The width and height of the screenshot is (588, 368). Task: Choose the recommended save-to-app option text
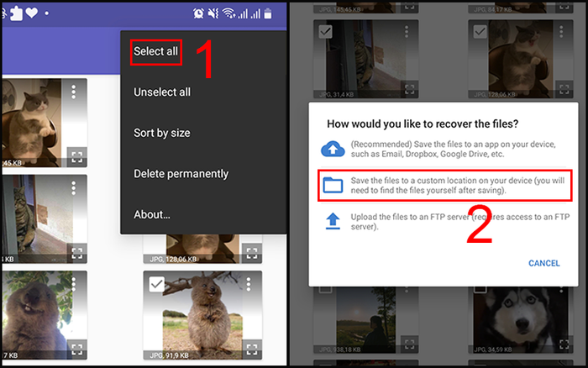click(453, 150)
